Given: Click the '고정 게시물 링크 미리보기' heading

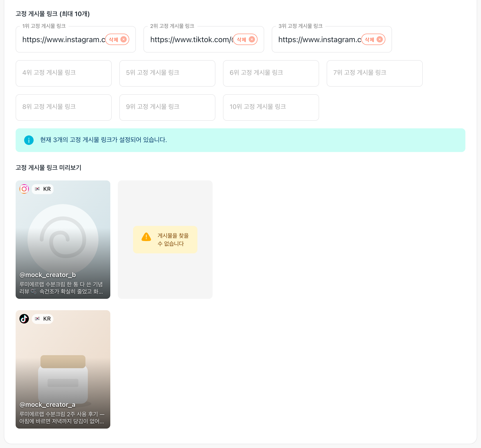Looking at the screenshot, I should click(48, 167).
